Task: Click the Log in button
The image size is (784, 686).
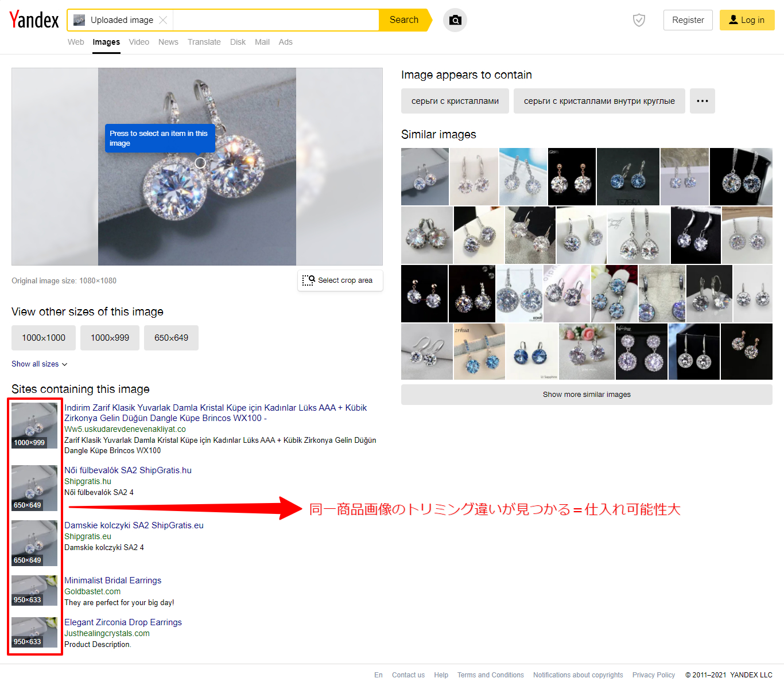Action: 747,20
